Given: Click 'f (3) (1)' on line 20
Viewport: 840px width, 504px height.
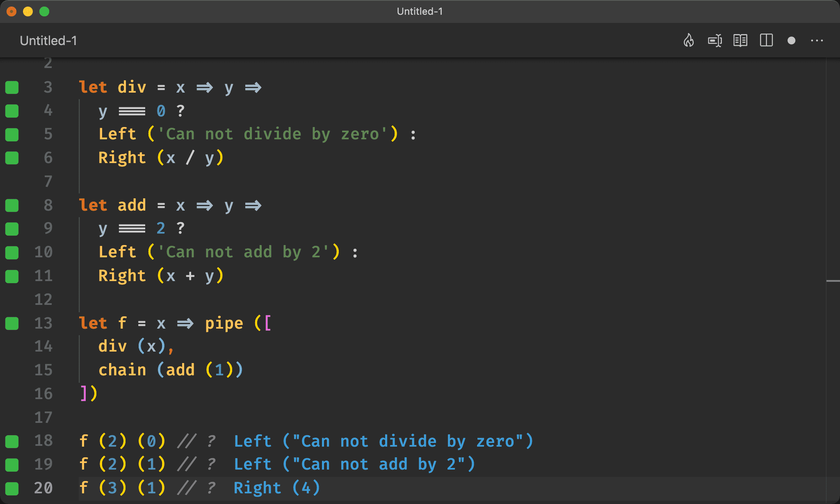Looking at the screenshot, I should (122, 488).
